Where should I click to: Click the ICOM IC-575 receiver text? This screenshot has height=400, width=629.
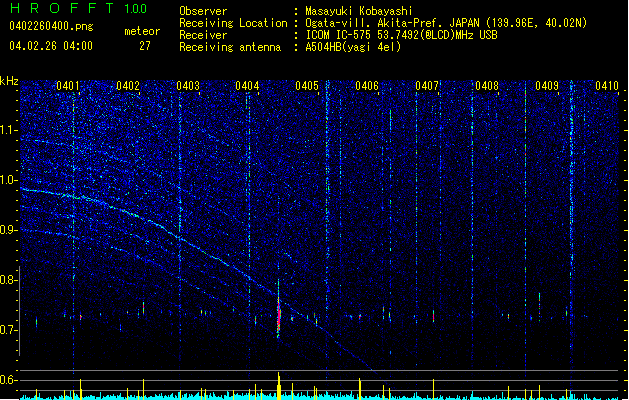click(x=401, y=35)
